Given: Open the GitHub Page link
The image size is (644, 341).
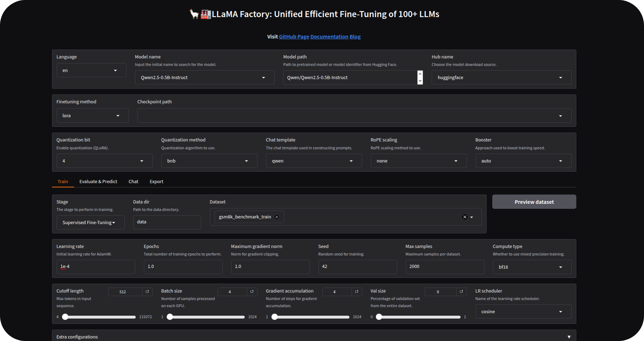Looking at the screenshot, I should pyautogui.click(x=294, y=37).
